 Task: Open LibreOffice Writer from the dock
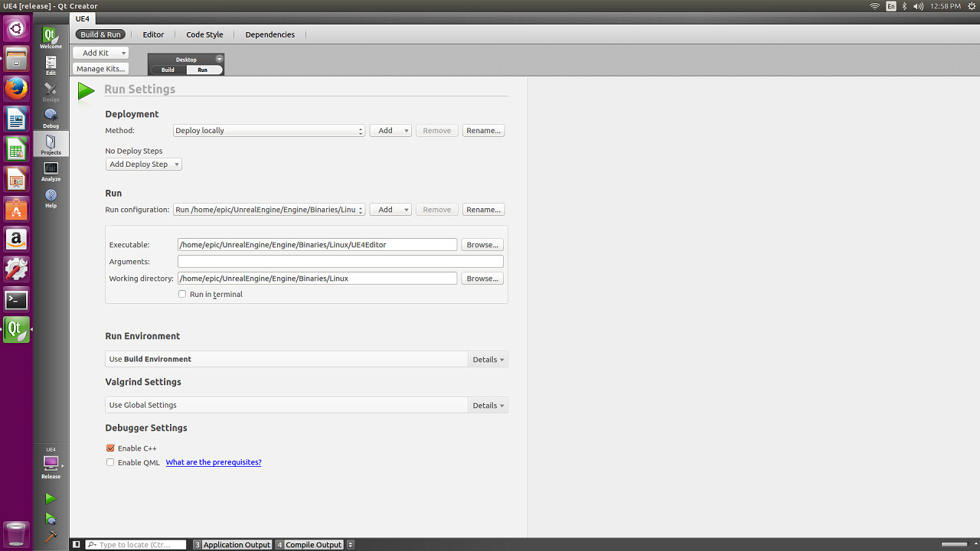tap(16, 119)
